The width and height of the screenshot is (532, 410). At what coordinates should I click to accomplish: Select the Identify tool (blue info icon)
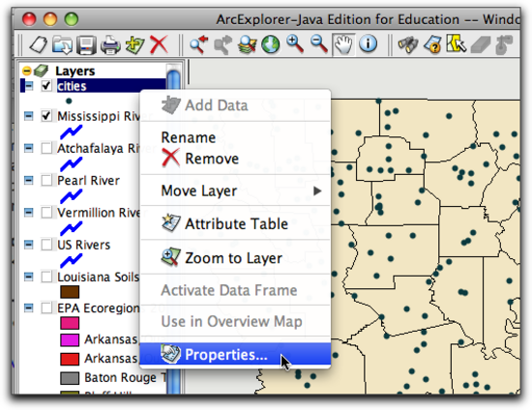368,44
